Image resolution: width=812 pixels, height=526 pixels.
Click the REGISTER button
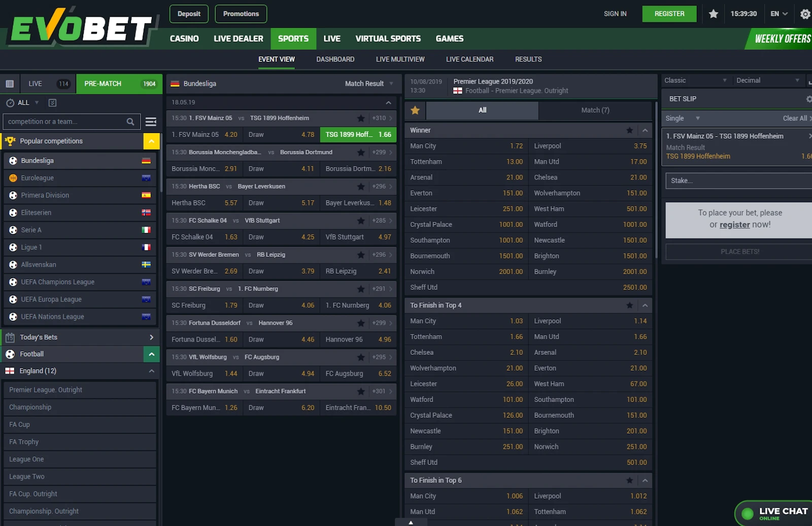pyautogui.click(x=669, y=14)
